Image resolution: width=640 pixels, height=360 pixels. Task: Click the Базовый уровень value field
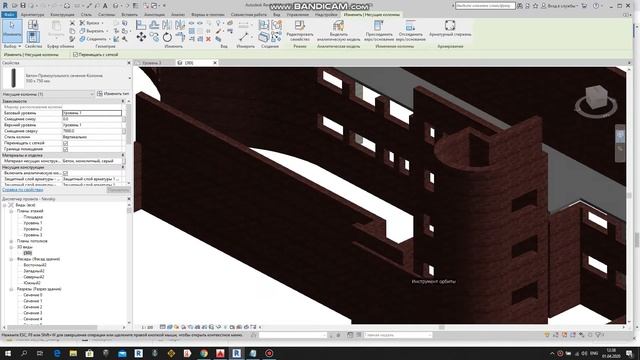(x=92, y=113)
